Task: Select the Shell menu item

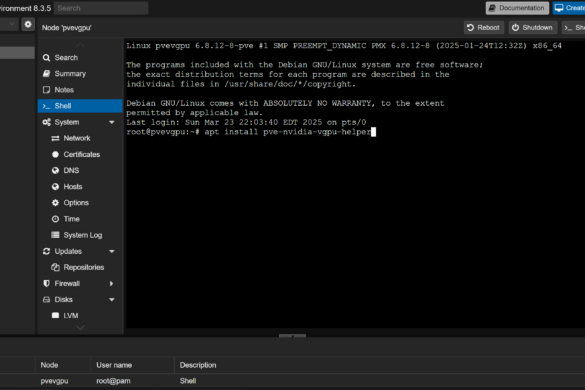Action: [80, 106]
